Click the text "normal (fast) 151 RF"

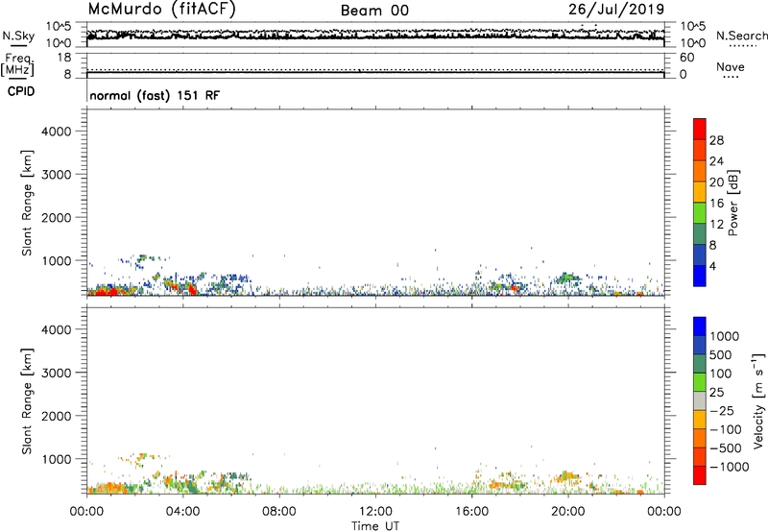pyautogui.click(x=155, y=95)
